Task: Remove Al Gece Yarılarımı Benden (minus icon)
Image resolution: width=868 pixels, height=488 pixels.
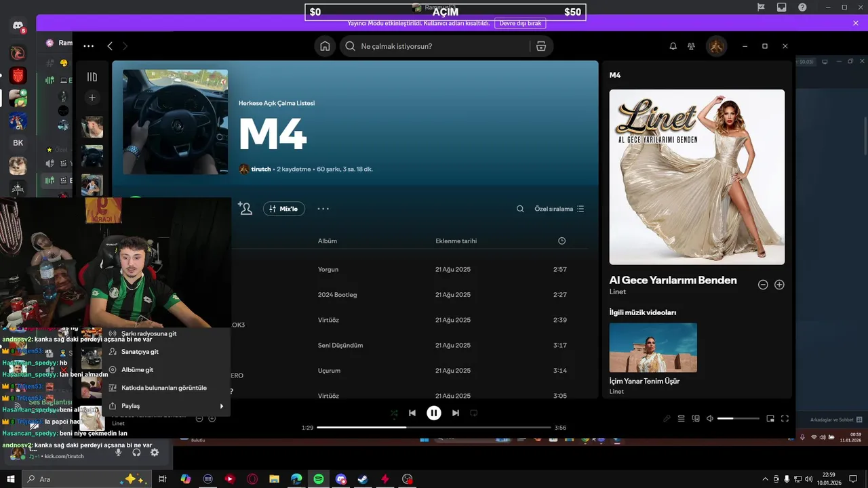Action: (763, 285)
